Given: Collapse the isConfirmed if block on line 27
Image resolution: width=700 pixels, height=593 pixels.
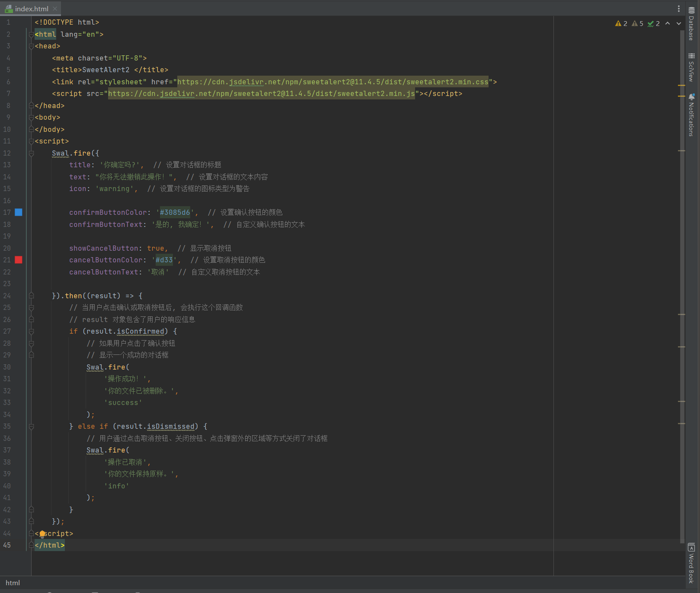Looking at the screenshot, I should (x=31, y=332).
